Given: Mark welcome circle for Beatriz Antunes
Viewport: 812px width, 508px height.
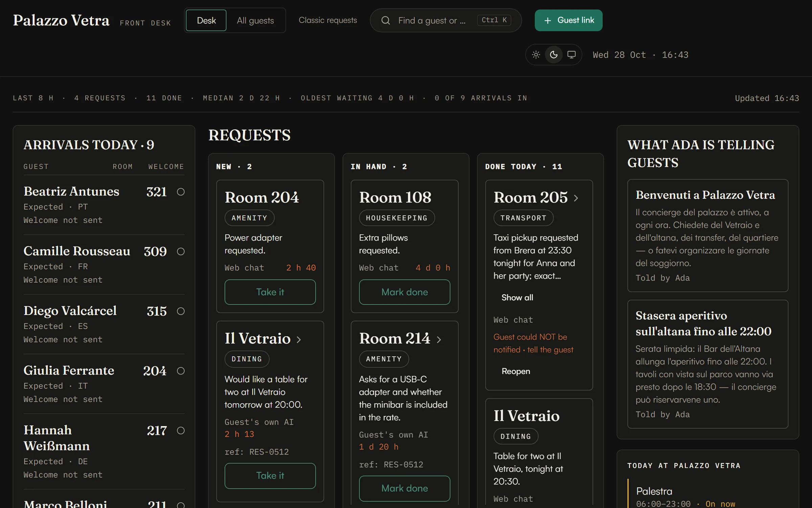Looking at the screenshot, I should click(x=181, y=192).
